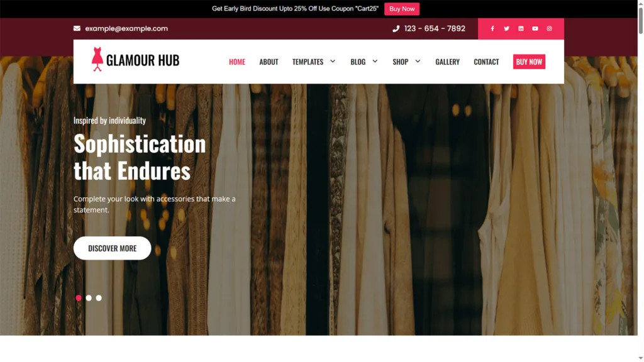Open the About menu item

tap(269, 62)
